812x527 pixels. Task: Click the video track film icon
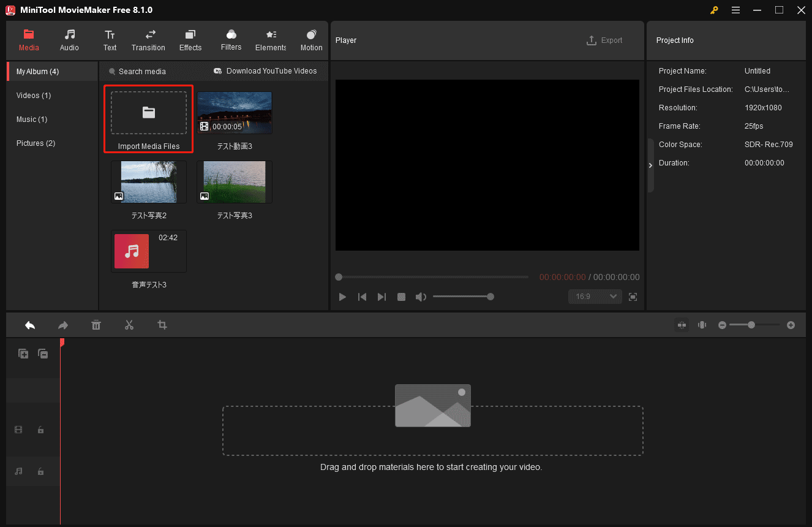pyautogui.click(x=18, y=430)
